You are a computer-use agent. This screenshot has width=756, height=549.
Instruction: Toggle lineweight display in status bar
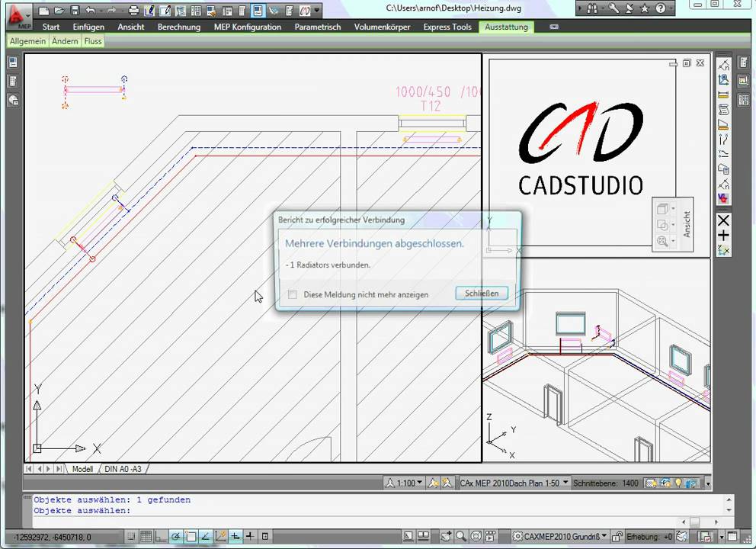[250, 537]
